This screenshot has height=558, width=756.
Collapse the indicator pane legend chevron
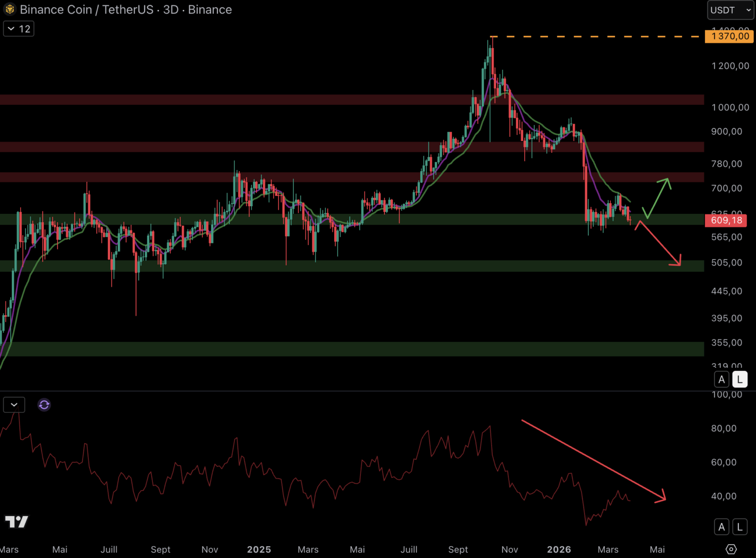click(x=14, y=405)
